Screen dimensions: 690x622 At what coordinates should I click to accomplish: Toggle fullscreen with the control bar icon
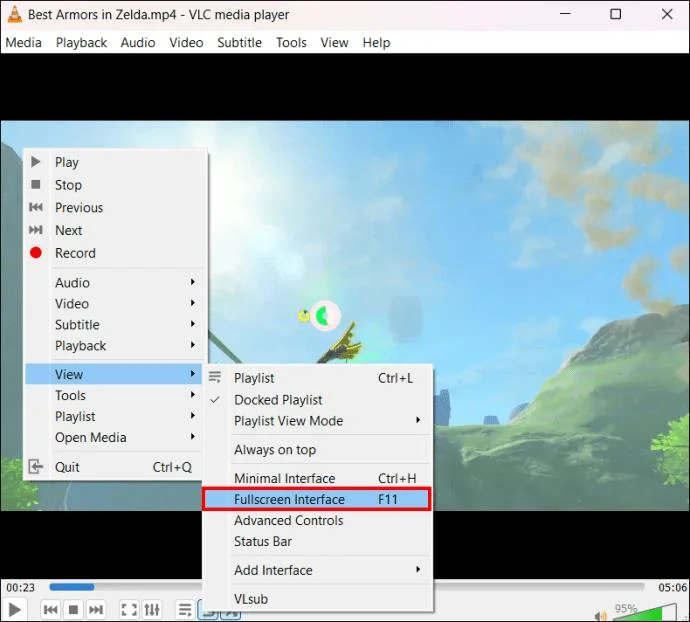coord(129,610)
